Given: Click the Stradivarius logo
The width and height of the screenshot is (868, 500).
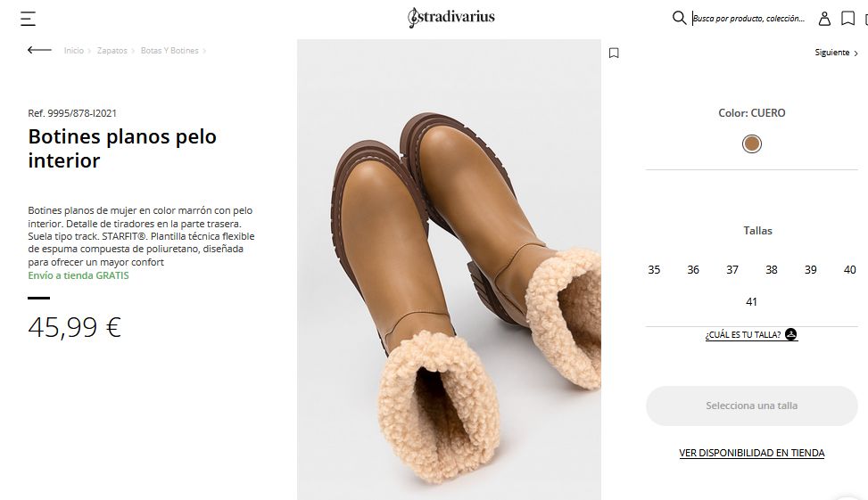Looking at the screenshot, I should pos(451,17).
